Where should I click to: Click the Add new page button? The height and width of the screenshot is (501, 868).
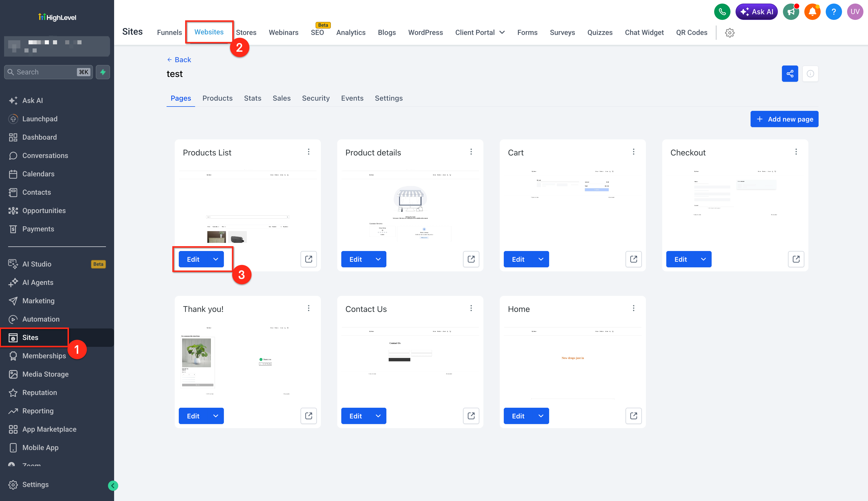(x=784, y=119)
